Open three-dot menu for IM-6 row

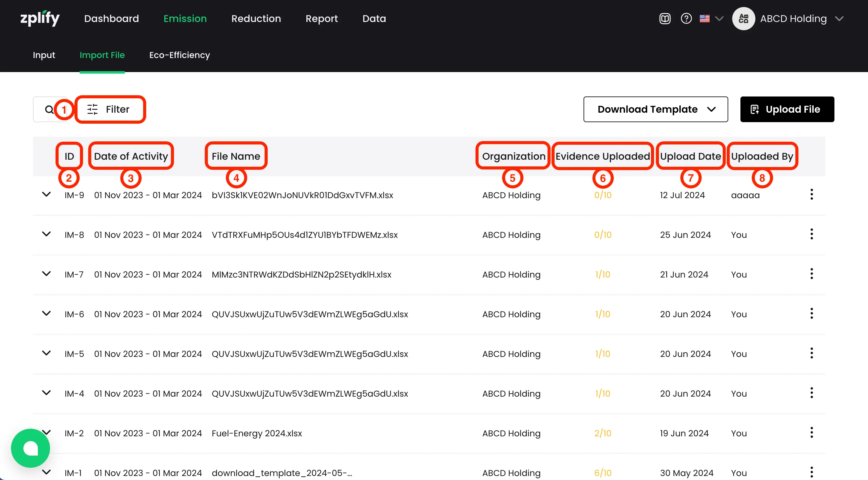pyautogui.click(x=812, y=314)
